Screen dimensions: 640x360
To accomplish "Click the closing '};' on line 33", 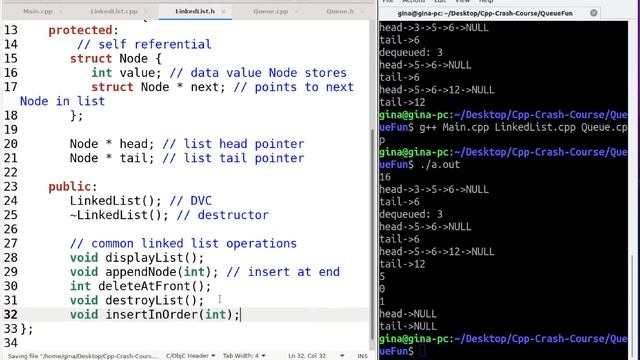I will tap(27, 329).
